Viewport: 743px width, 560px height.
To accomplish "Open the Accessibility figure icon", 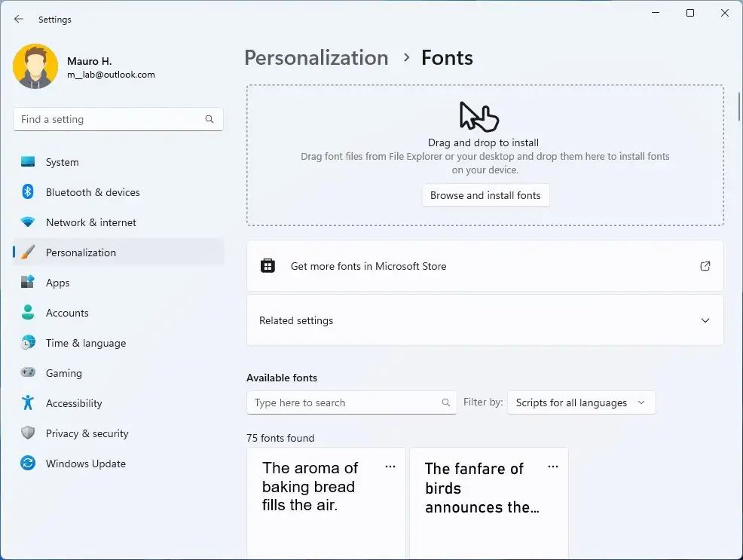I will (28, 403).
